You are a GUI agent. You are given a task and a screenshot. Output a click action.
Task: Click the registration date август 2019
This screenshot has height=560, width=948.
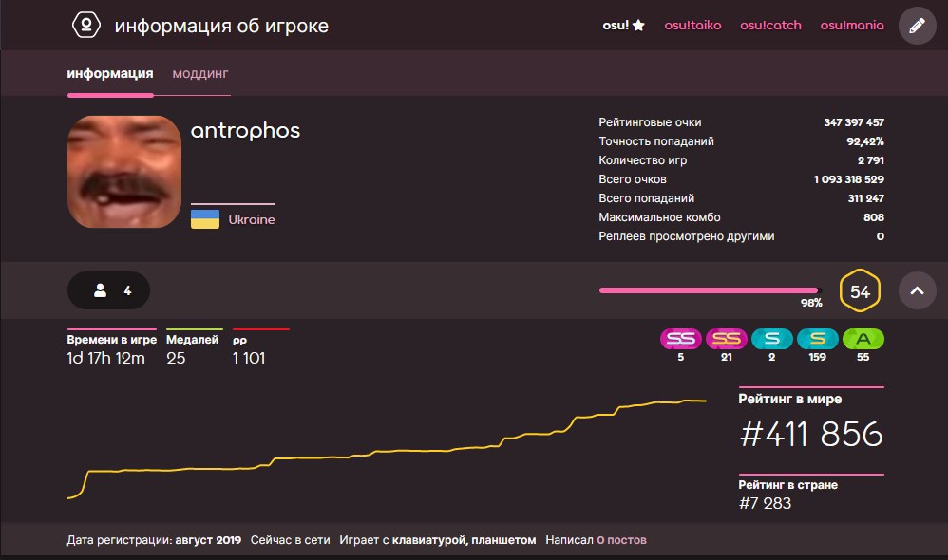click(x=208, y=540)
